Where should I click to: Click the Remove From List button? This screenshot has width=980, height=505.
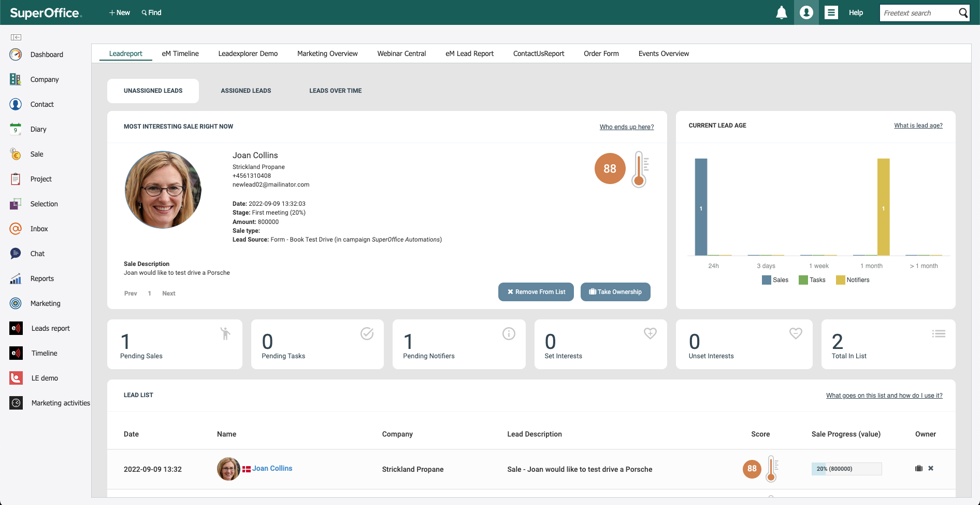click(536, 292)
